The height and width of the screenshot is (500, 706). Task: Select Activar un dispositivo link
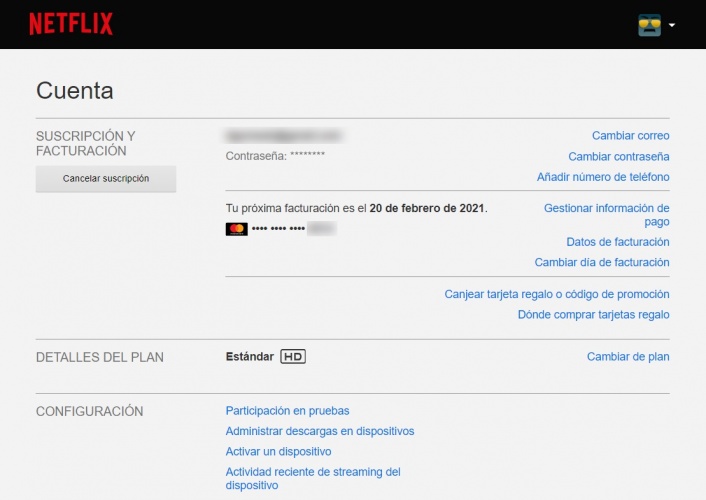point(278,451)
